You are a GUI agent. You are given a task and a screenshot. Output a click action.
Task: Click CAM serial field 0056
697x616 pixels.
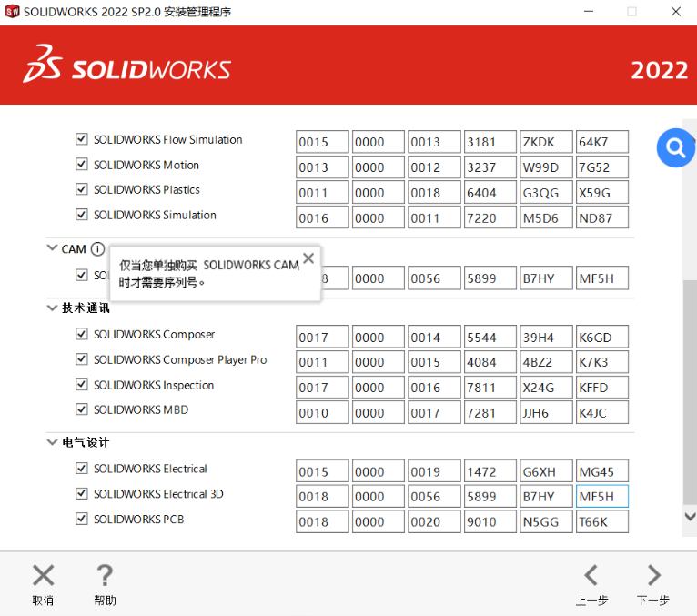click(434, 278)
